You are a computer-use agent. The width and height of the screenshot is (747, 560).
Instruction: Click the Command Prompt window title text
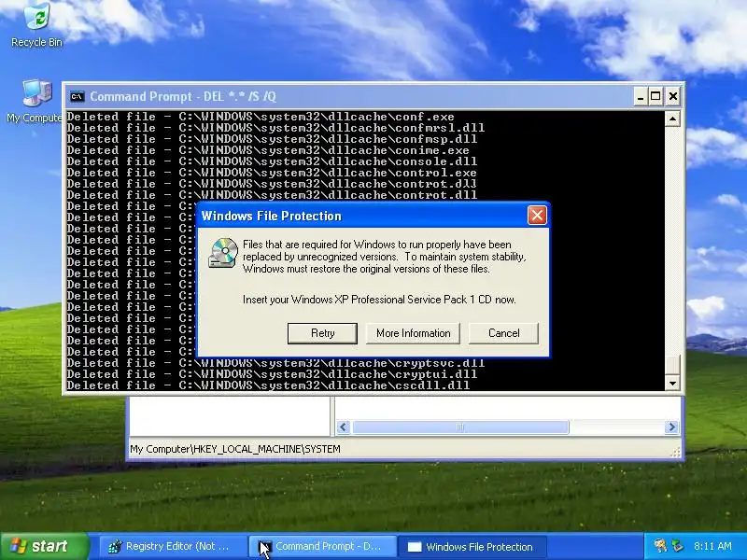pos(183,97)
